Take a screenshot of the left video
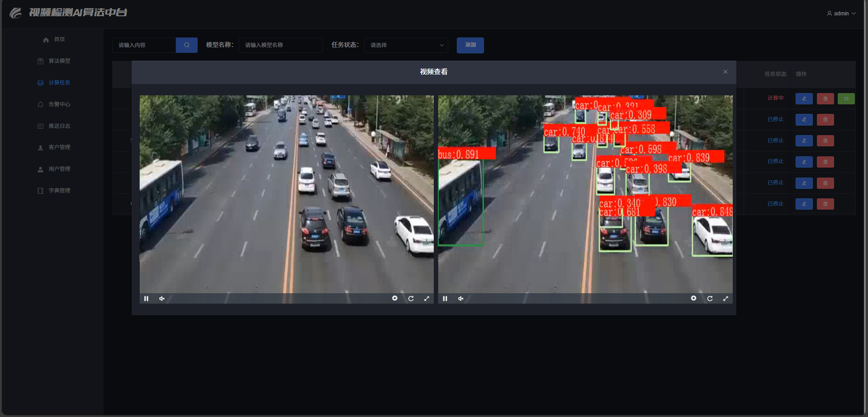Image resolution: width=868 pixels, height=417 pixels. (x=395, y=298)
